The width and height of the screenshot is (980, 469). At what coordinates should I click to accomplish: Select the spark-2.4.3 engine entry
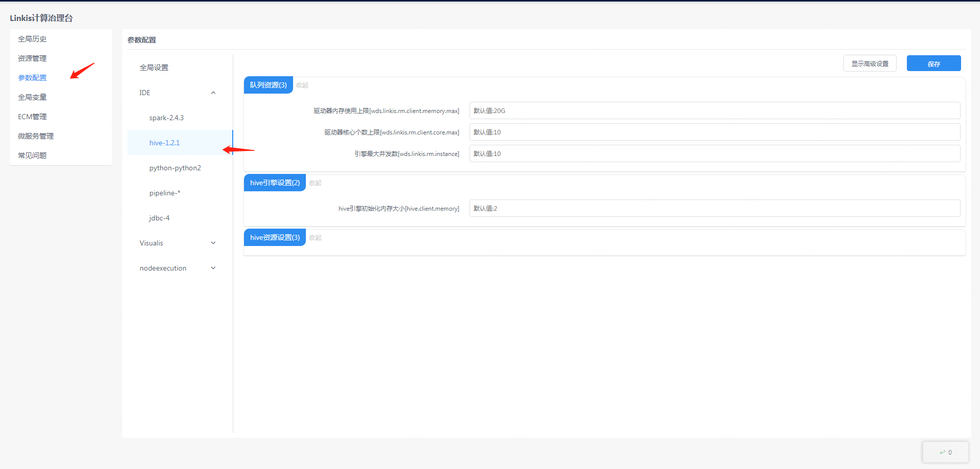tap(166, 118)
